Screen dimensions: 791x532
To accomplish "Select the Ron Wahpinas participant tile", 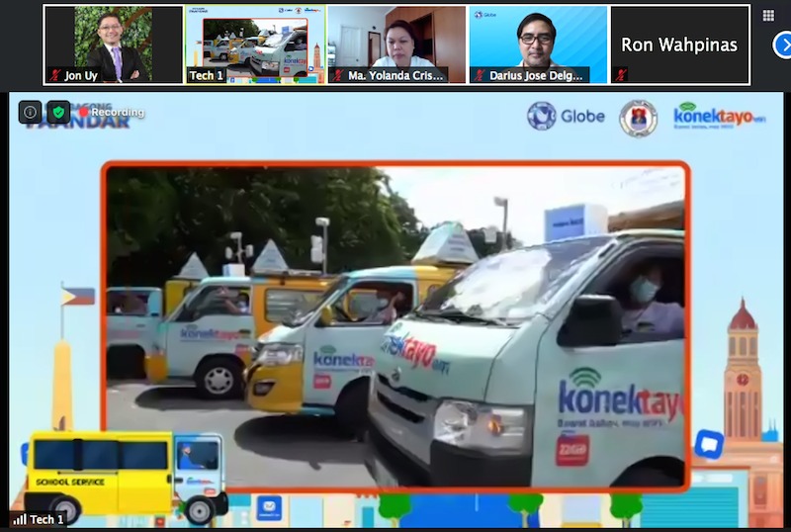I will [679, 44].
